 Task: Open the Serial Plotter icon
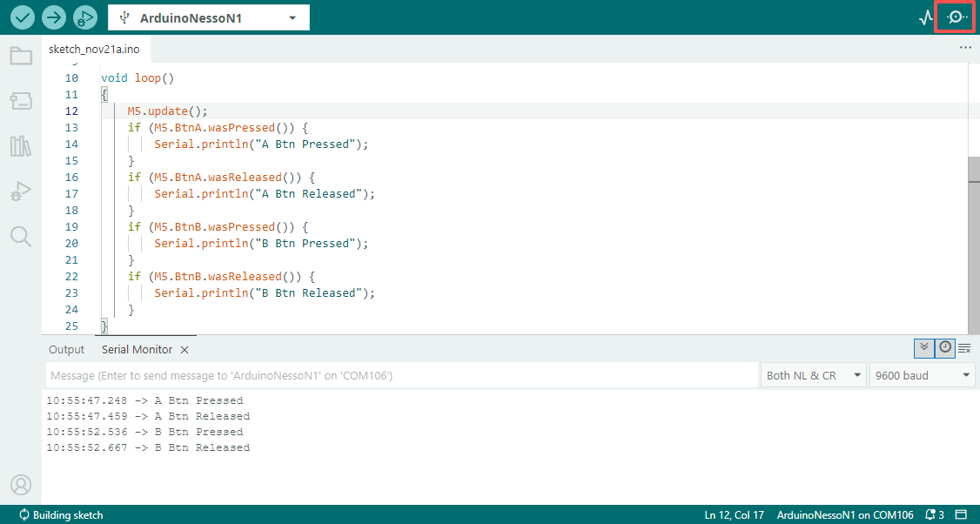point(926,17)
